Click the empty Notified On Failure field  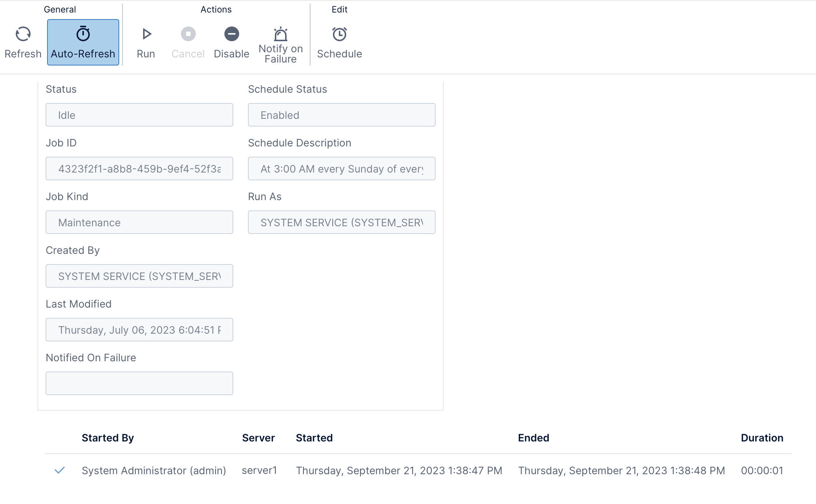click(139, 384)
